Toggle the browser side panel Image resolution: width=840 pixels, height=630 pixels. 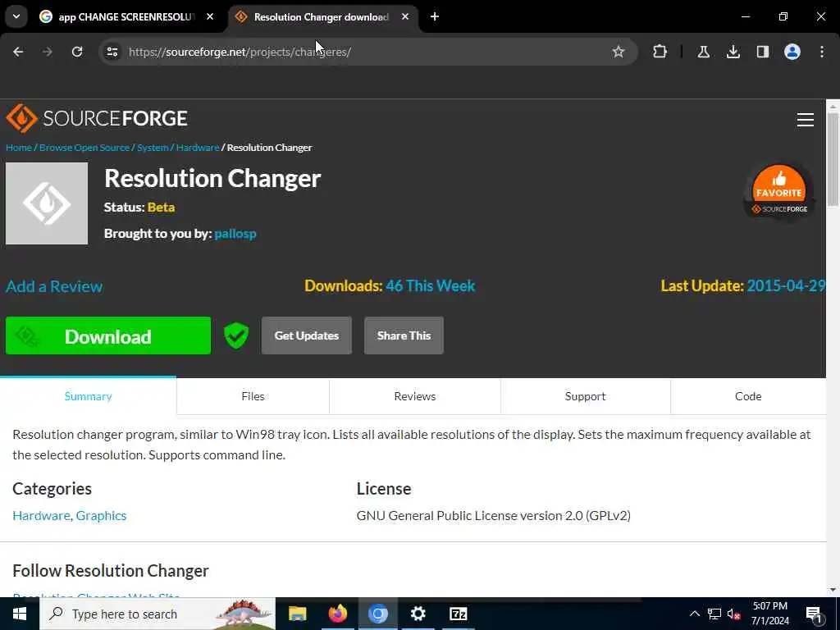(x=762, y=52)
